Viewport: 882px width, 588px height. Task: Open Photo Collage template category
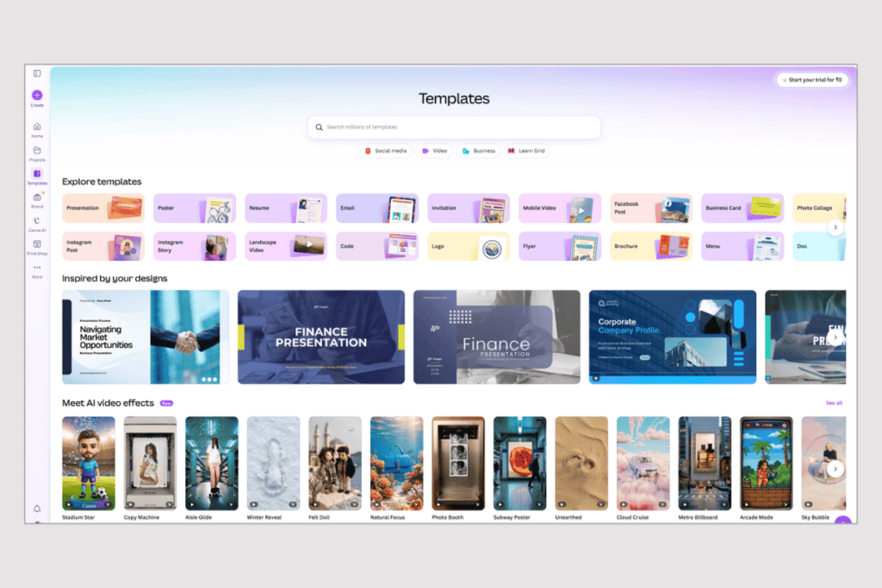[x=819, y=208]
